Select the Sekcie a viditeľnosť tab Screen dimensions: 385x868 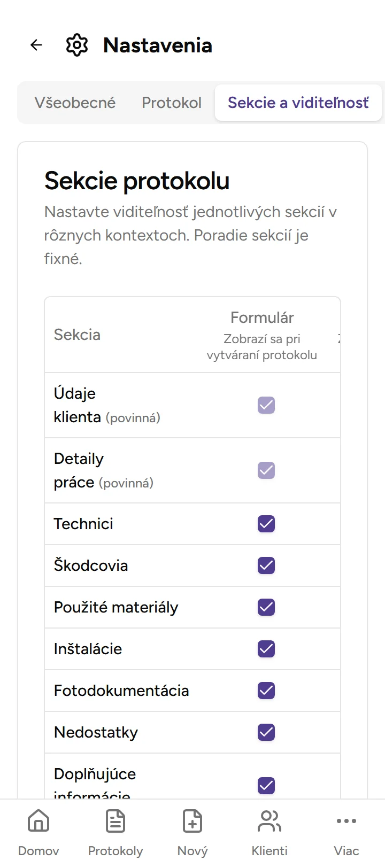[298, 103]
